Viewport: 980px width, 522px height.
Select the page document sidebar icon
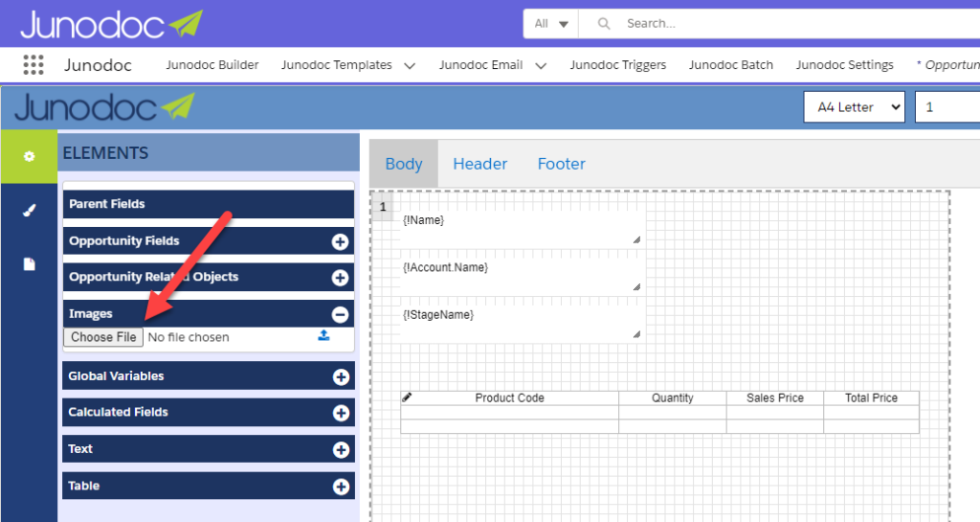click(x=29, y=263)
